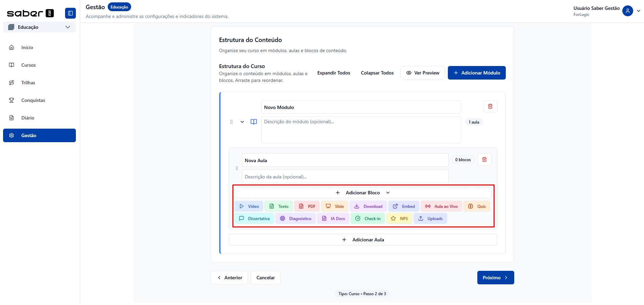644x305 pixels.
Task: Add a PDF block
Action: 307,206
